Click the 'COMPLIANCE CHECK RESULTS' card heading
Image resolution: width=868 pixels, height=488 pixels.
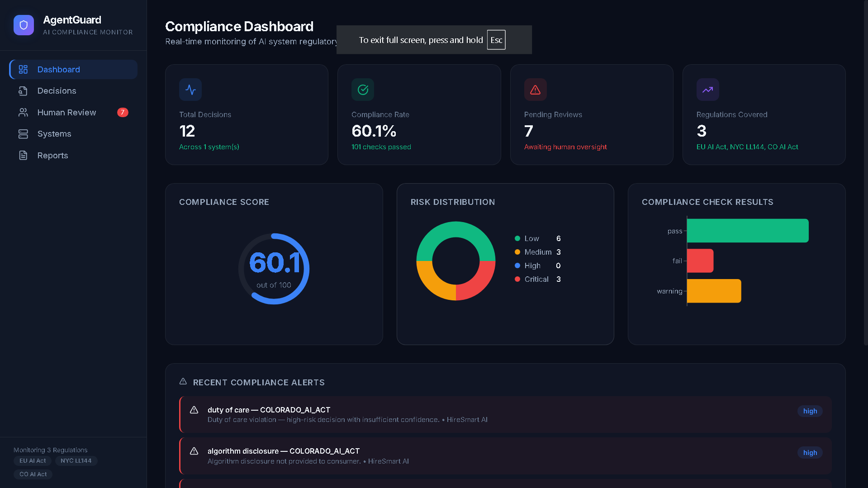tap(707, 202)
